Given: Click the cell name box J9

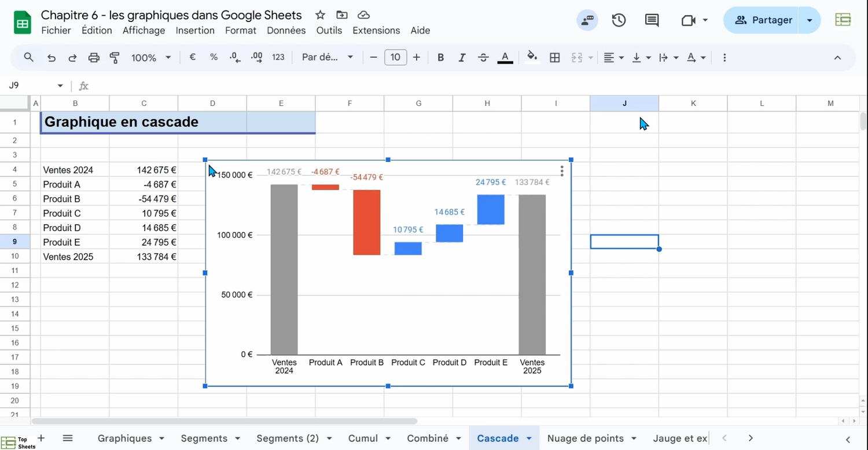Looking at the screenshot, I should 32,86.
